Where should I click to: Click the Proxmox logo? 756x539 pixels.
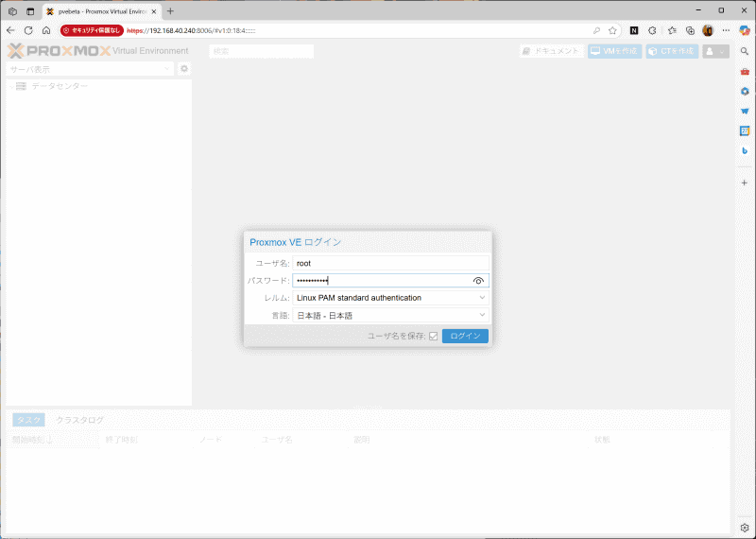coord(60,51)
